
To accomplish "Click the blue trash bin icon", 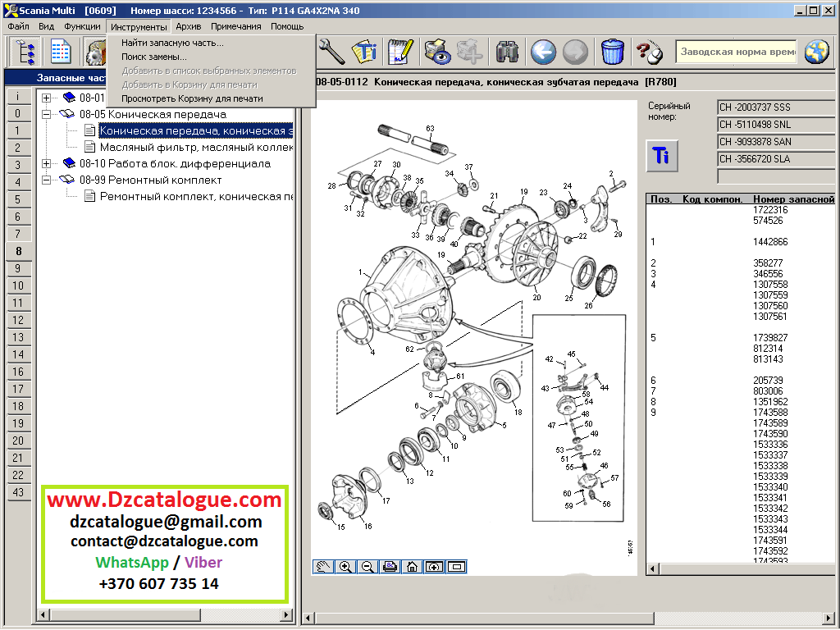I will 612,52.
